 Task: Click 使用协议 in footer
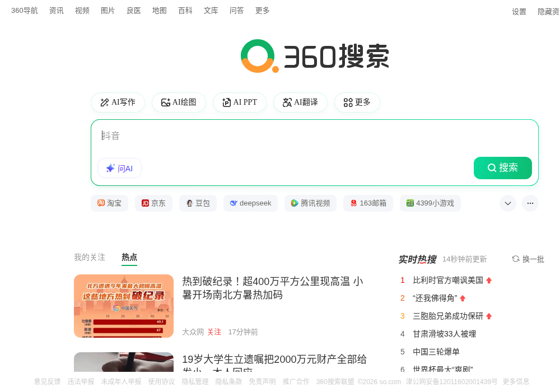161,382
